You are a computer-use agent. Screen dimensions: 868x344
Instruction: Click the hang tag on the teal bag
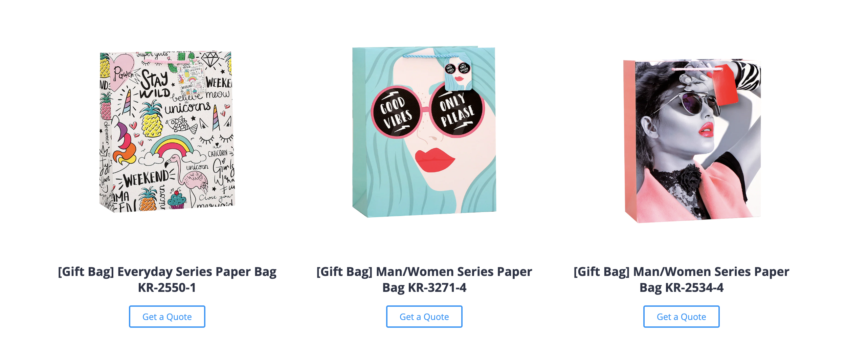[x=458, y=72]
